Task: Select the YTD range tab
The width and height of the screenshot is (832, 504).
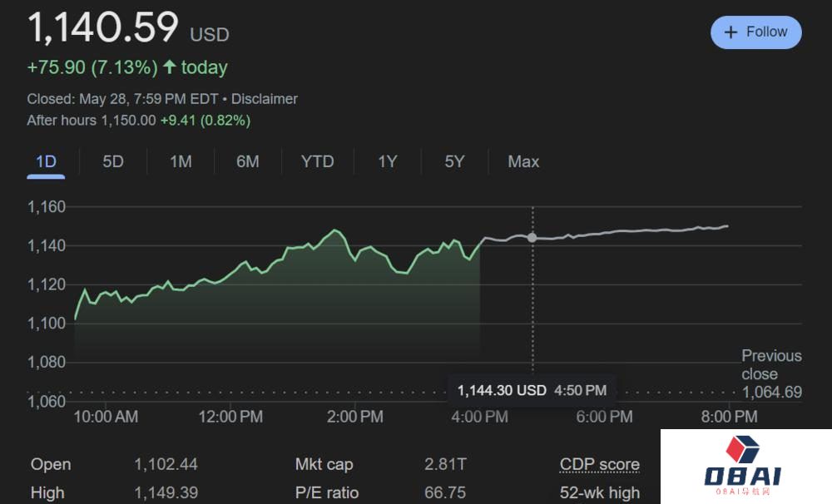Action: (317, 161)
